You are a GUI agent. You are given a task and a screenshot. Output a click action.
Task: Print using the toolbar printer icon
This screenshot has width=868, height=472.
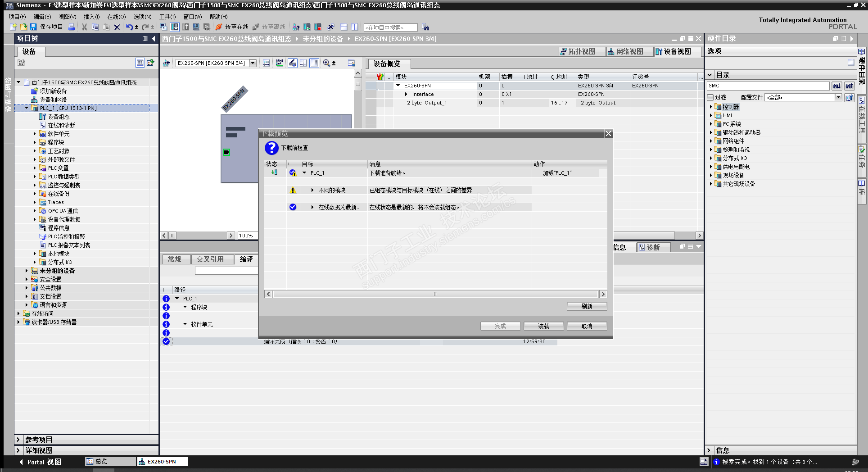[x=72, y=27]
